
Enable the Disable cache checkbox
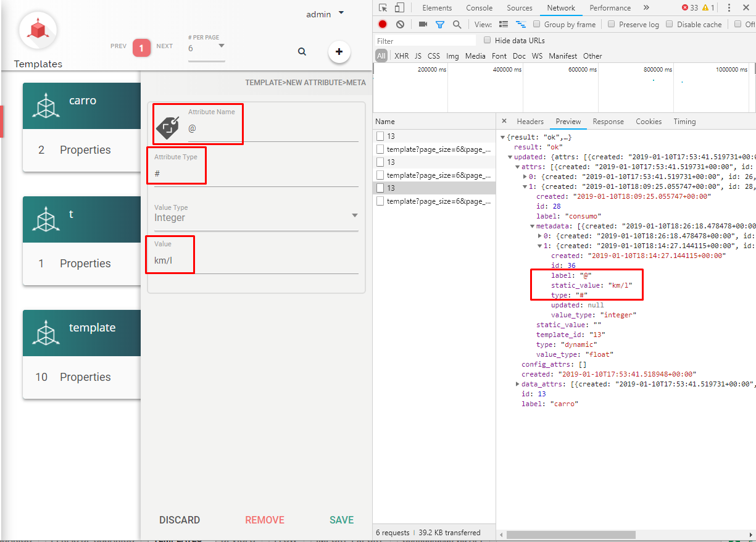(x=670, y=25)
